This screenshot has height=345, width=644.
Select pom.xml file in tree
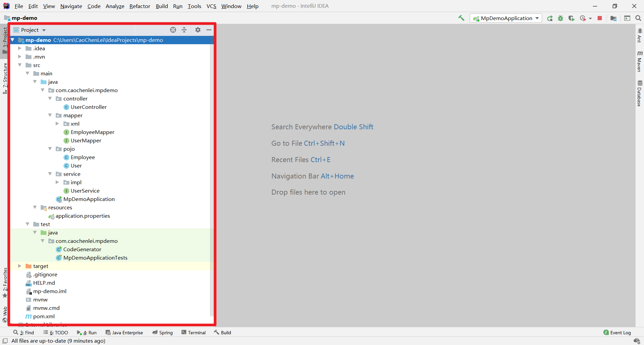point(44,317)
